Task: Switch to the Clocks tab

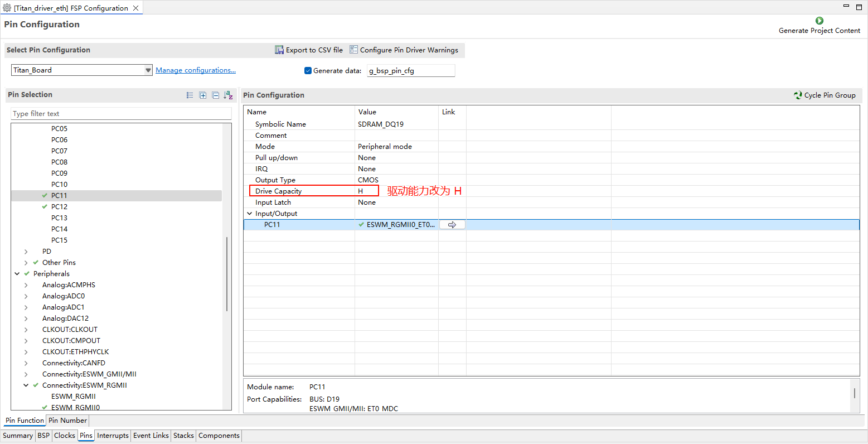Action: (65, 436)
